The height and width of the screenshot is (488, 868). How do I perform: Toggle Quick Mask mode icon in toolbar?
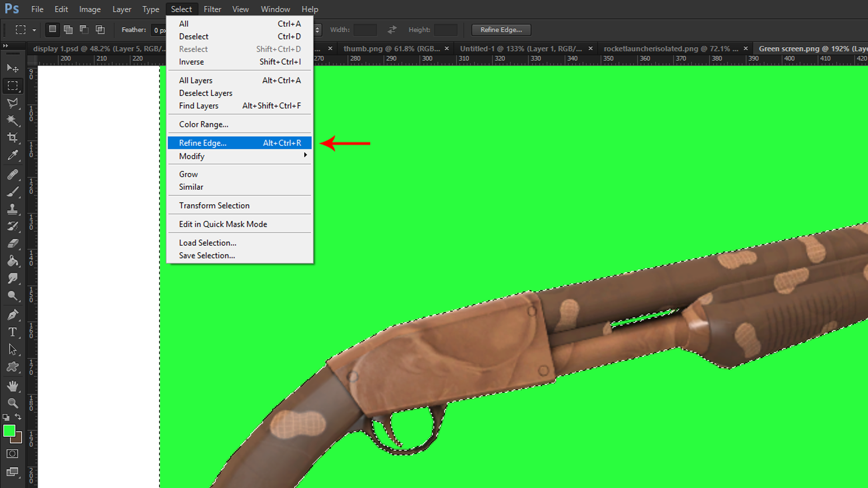tap(13, 454)
